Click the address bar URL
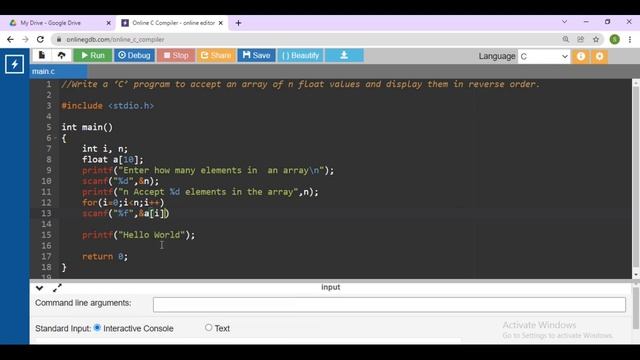 click(x=115, y=40)
